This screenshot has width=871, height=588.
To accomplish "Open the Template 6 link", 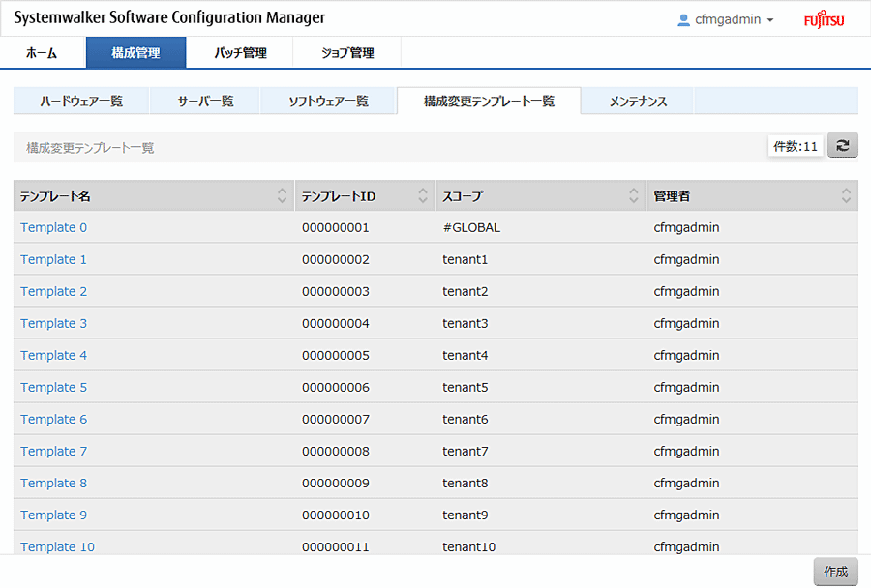I will 54,419.
